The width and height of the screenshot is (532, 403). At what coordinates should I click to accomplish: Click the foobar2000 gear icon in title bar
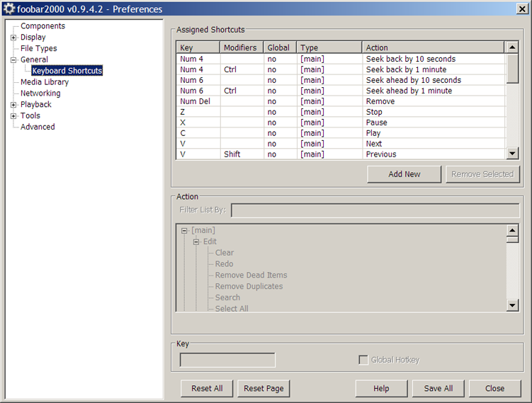[x=9, y=9]
